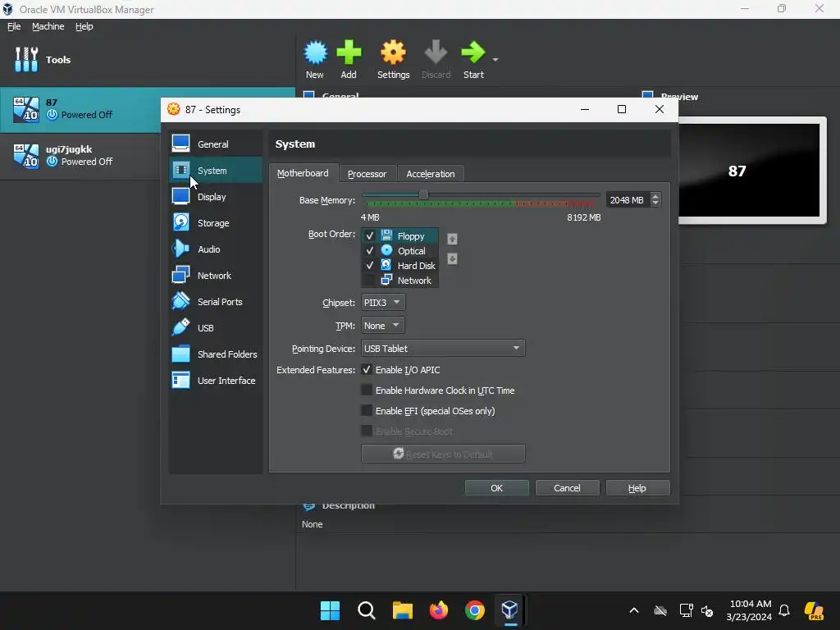Image resolution: width=840 pixels, height=630 pixels.
Task: Click the Description value None
Action: pyautogui.click(x=313, y=524)
